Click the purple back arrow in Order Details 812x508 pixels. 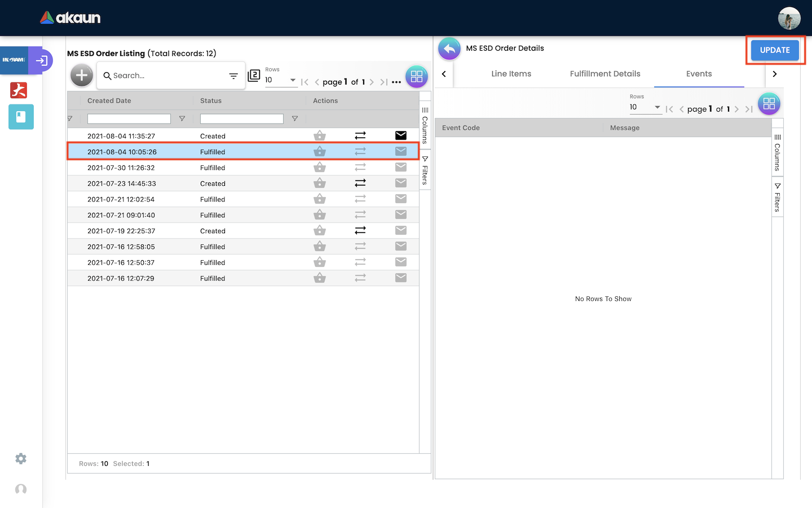coord(449,49)
